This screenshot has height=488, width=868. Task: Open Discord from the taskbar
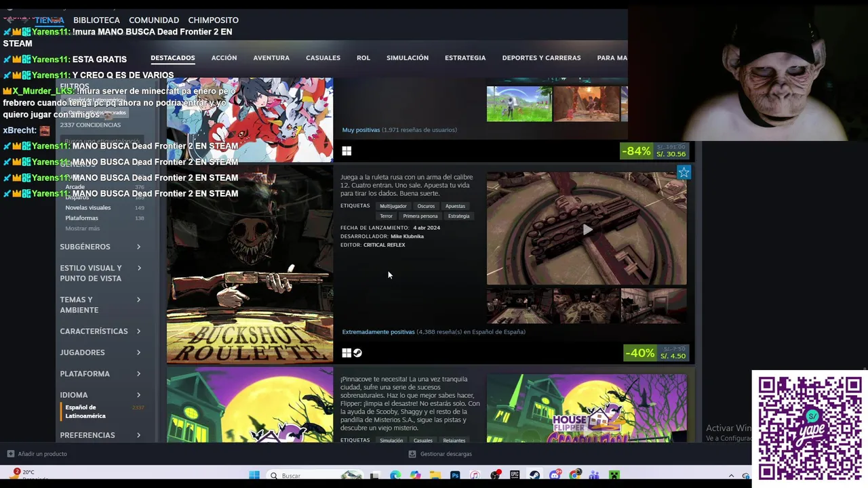555,475
